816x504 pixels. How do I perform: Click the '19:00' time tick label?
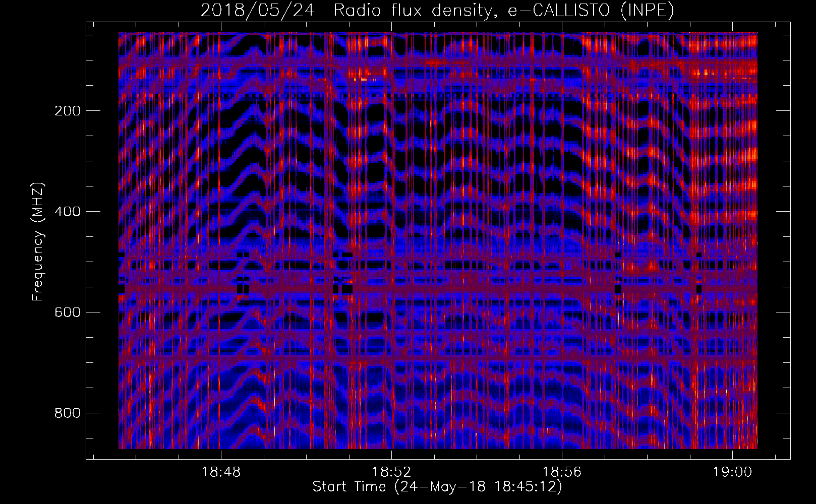732,472
